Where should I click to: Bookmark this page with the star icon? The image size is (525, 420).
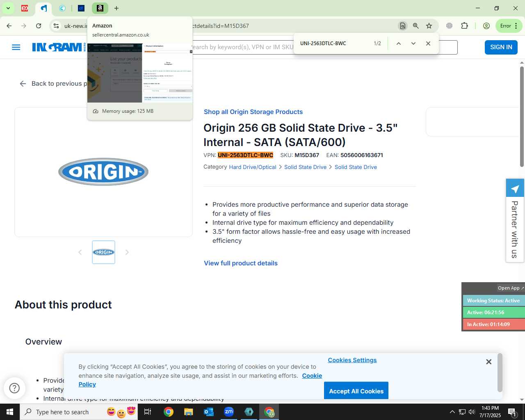click(429, 26)
